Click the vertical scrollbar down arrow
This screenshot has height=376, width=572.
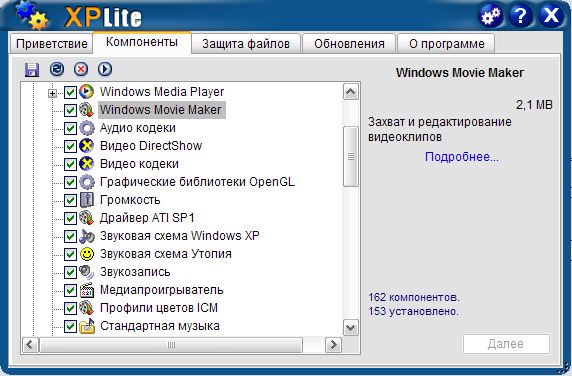pos(351,327)
